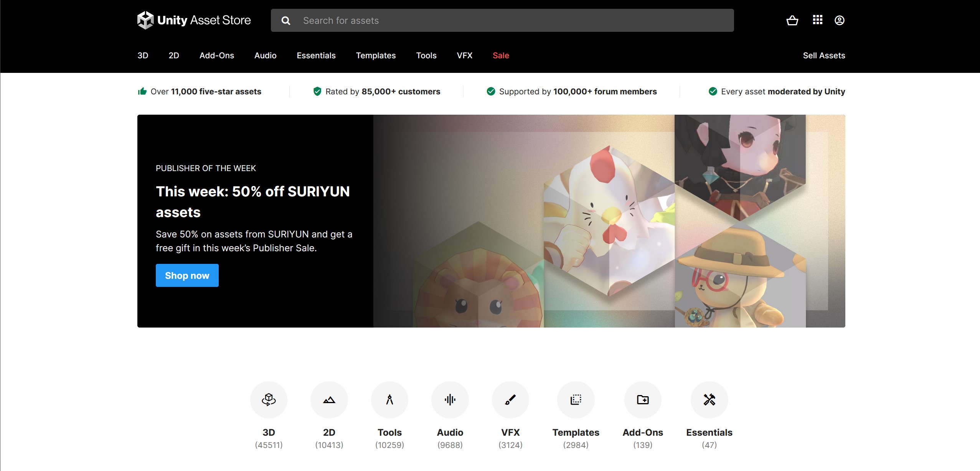Click the Tools category icon
Image resolution: width=980 pixels, height=471 pixels.
click(389, 400)
